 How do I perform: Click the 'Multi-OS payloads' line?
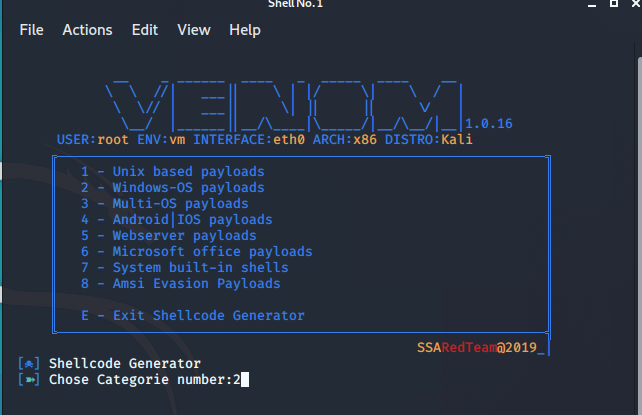click(x=165, y=203)
